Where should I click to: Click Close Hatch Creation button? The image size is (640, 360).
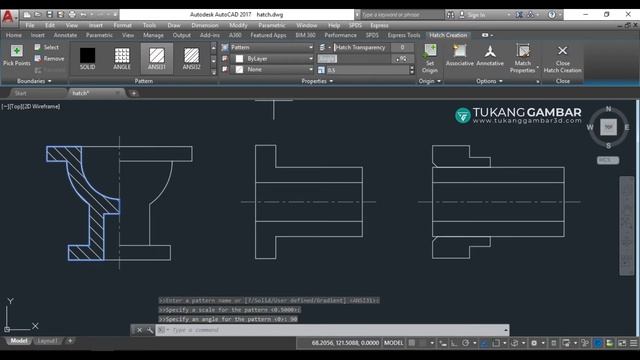click(562, 58)
